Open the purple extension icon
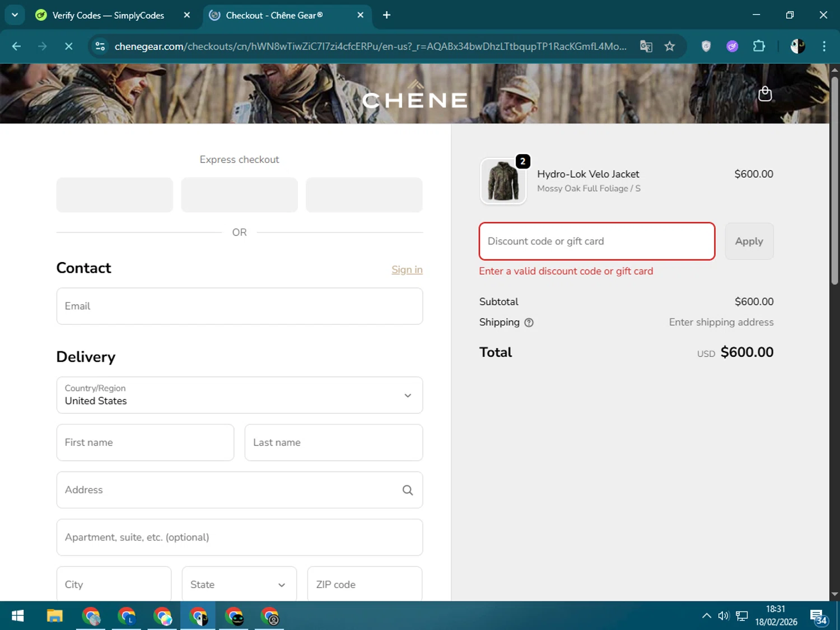Viewport: 840px width, 630px height. click(732, 46)
